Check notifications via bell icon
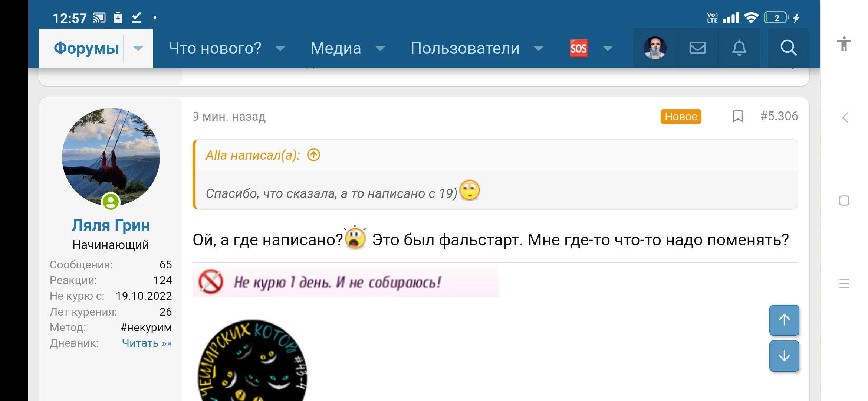The image size is (868, 401). pos(739,48)
